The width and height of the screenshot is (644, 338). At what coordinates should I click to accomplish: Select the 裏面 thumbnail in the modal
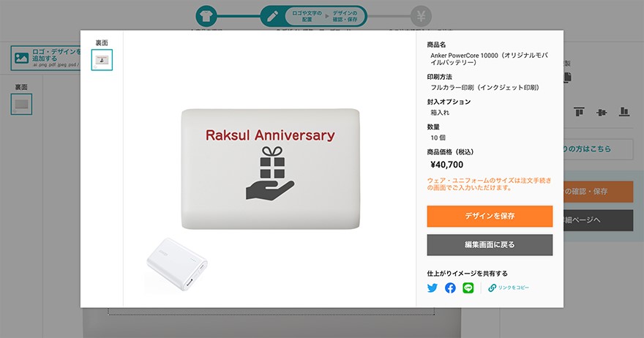[102, 60]
